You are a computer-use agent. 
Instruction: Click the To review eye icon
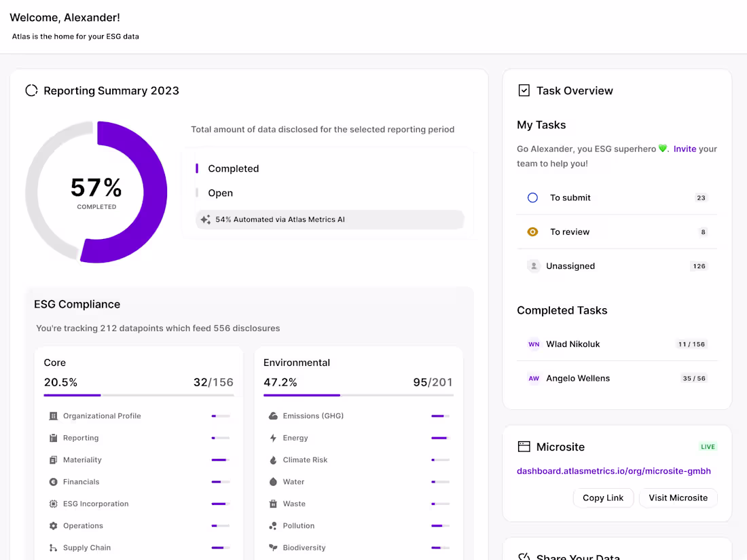[533, 231]
